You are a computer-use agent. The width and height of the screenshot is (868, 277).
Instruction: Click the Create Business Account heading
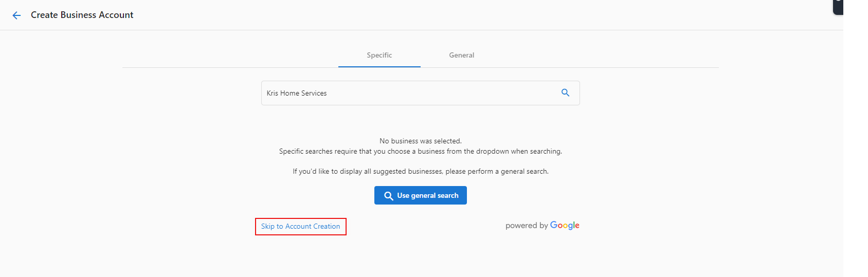click(82, 15)
